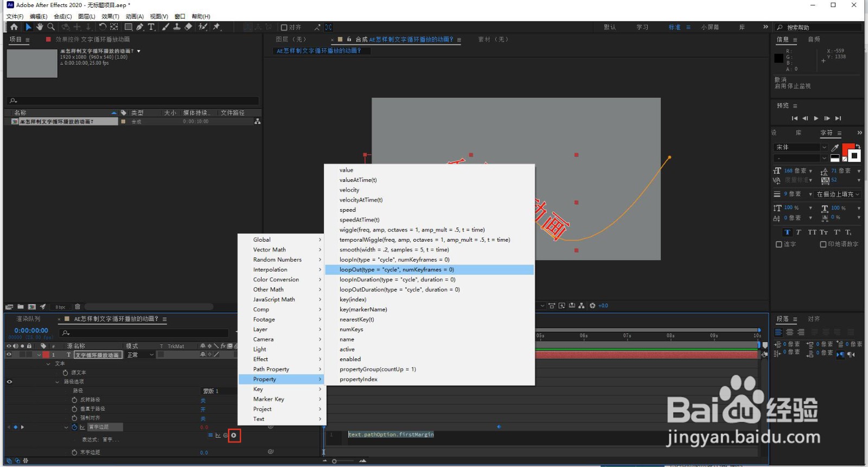Click the expression enable equals icon
868x467 pixels.
pyautogui.click(x=210, y=436)
